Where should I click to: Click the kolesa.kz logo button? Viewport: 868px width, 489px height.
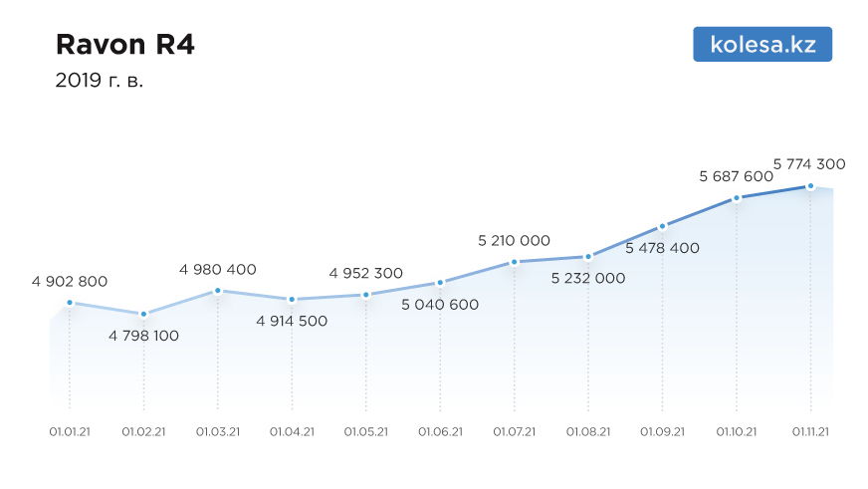pyautogui.click(x=762, y=44)
